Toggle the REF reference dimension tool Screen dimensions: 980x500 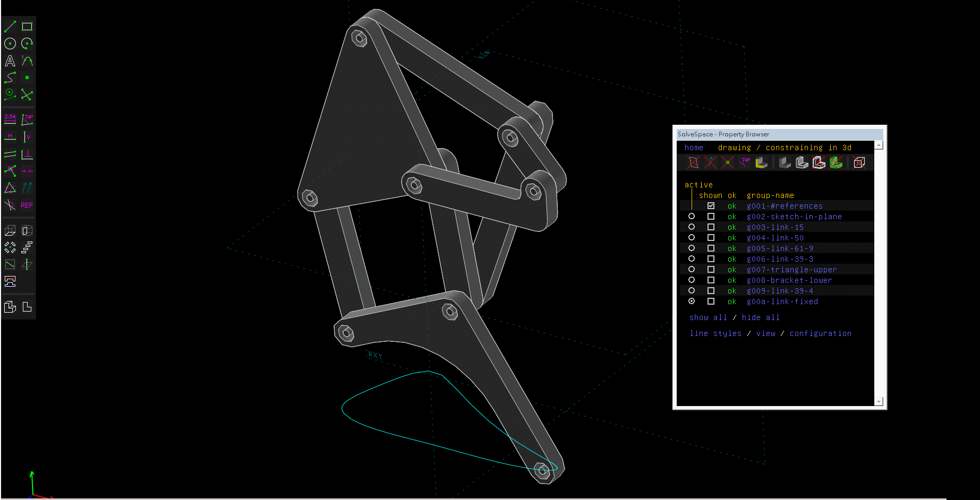27,205
